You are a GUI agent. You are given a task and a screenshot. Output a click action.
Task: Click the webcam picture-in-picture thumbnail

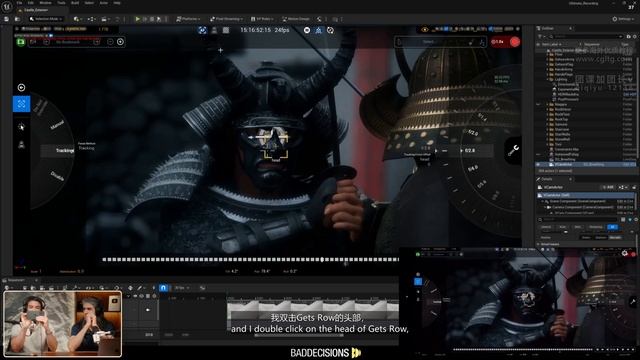click(62, 323)
